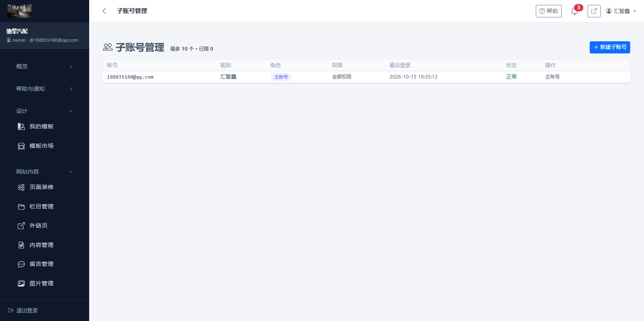Click the 子账号管理 people icon
Viewport: 644px width, 321px height.
click(x=108, y=47)
